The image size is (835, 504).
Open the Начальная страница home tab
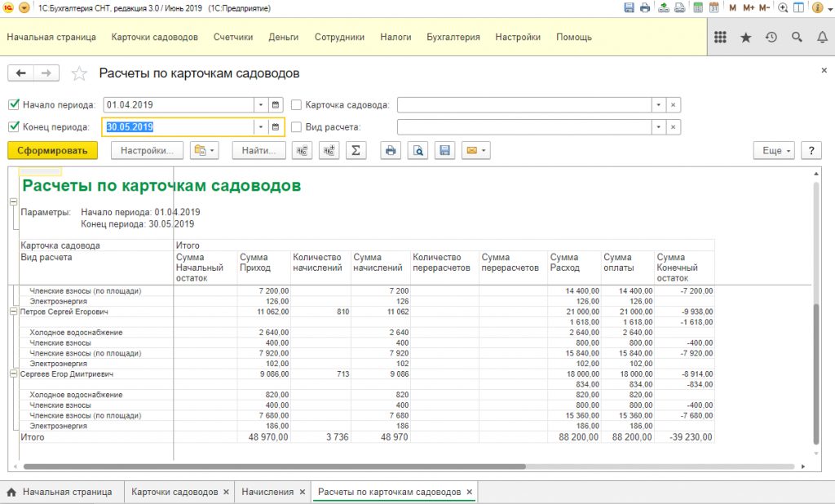point(62,492)
